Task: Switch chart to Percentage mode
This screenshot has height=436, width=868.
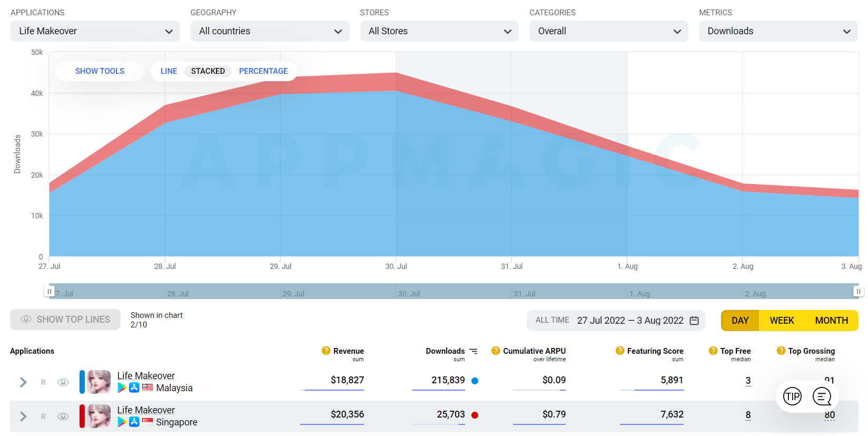Action: tap(263, 71)
